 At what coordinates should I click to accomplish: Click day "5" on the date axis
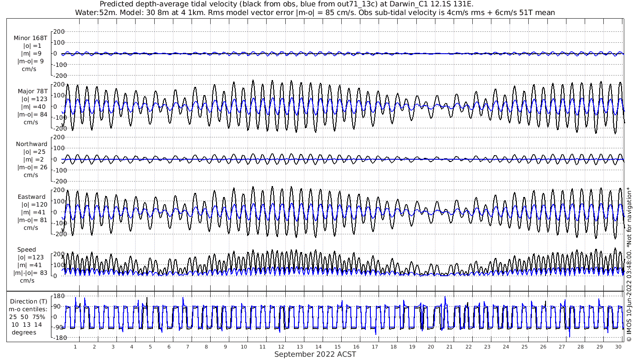pyautogui.click(x=150, y=346)
